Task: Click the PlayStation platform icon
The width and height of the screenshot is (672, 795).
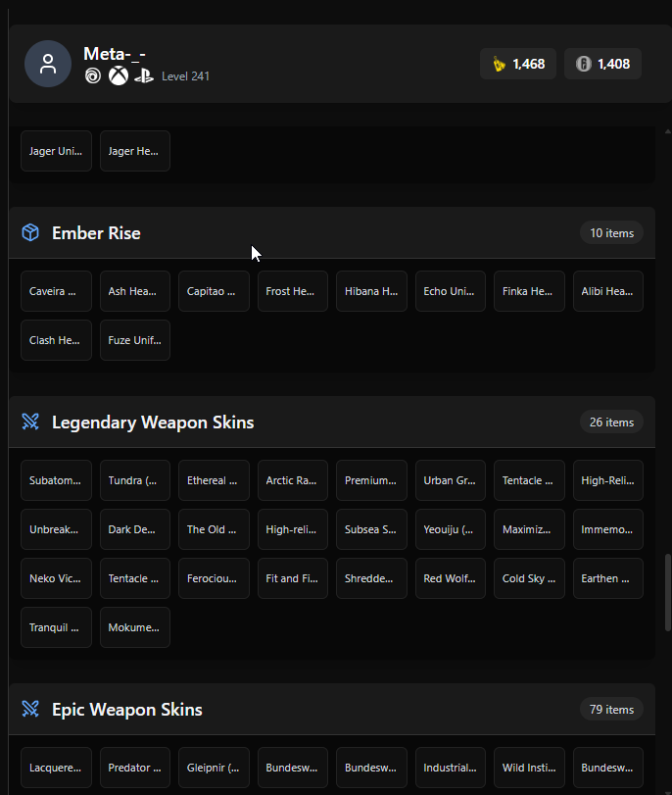Action: (x=144, y=76)
